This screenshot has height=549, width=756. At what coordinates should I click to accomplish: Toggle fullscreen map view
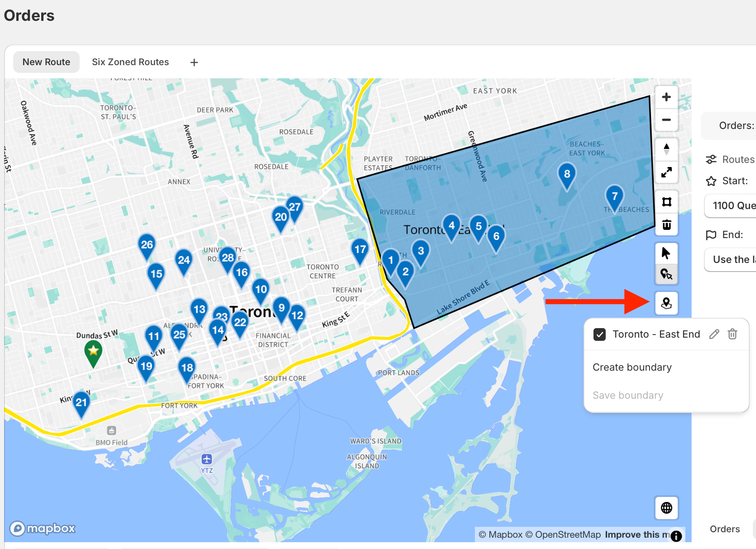tap(666, 172)
